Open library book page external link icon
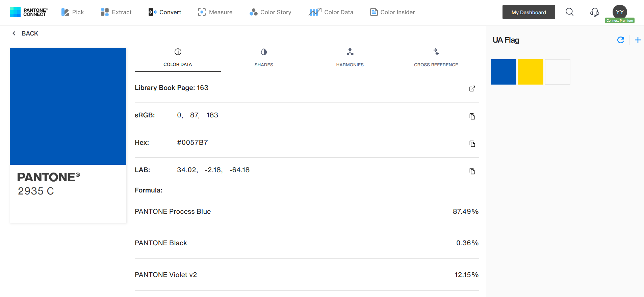The image size is (644, 297). click(x=472, y=89)
